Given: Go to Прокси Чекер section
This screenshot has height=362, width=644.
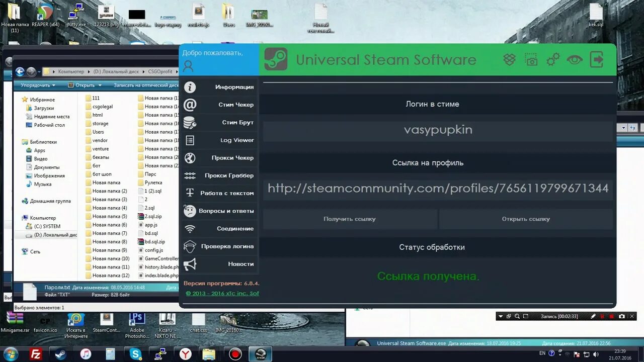Looking at the screenshot, I should click(x=232, y=158).
